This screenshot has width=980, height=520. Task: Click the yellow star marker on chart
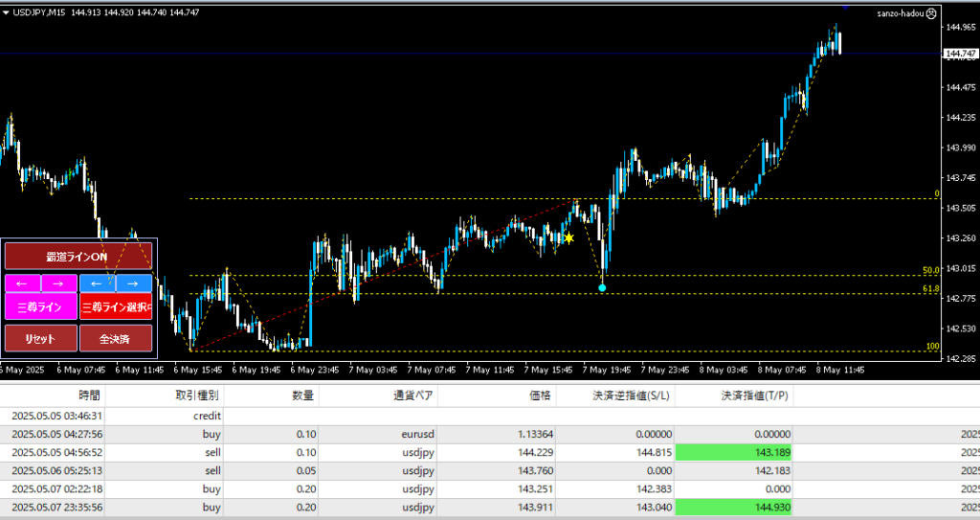click(568, 237)
